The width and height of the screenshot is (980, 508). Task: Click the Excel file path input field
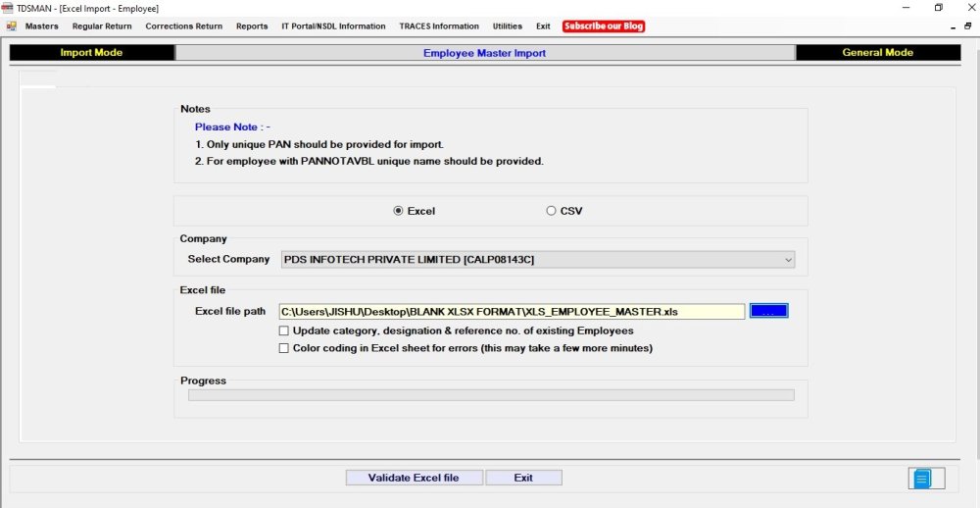(x=512, y=311)
